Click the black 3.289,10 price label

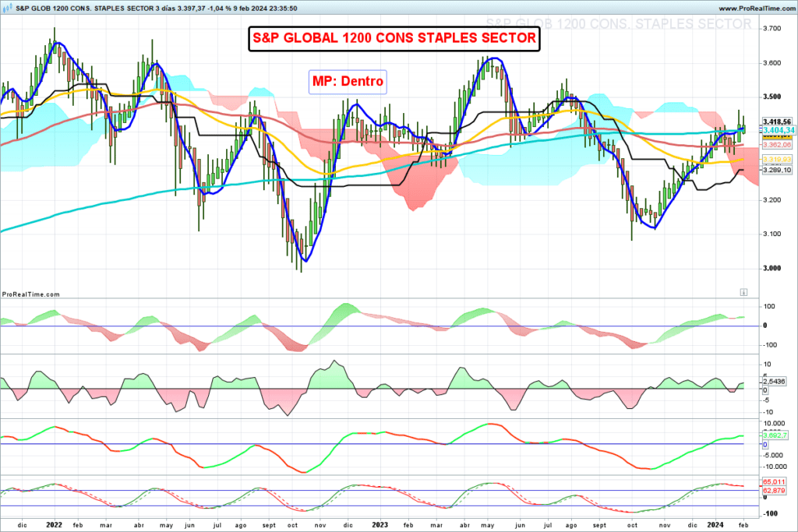[x=777, y=170]
